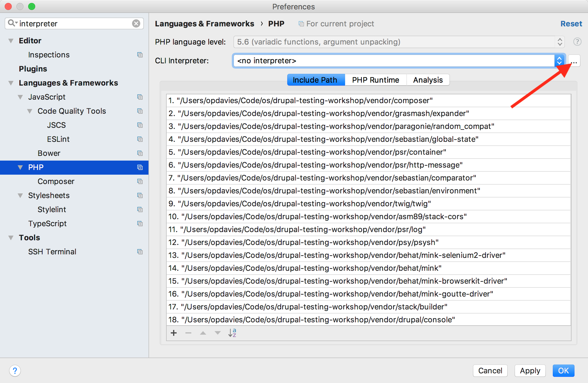Screen dimensions: 588x383
Task: Click the Reset link
Action: click(x=571, y=24)
